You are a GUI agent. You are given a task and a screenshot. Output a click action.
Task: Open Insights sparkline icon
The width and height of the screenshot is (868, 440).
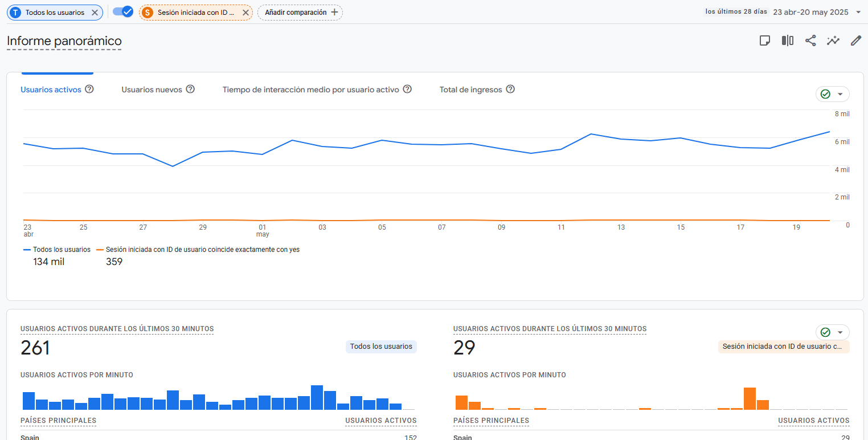coord(833,40)
